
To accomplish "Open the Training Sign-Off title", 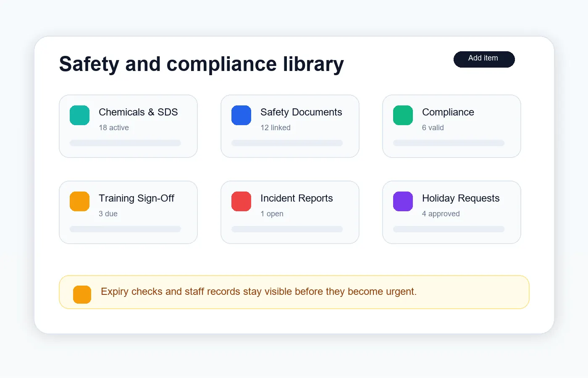I will point(136,198).
